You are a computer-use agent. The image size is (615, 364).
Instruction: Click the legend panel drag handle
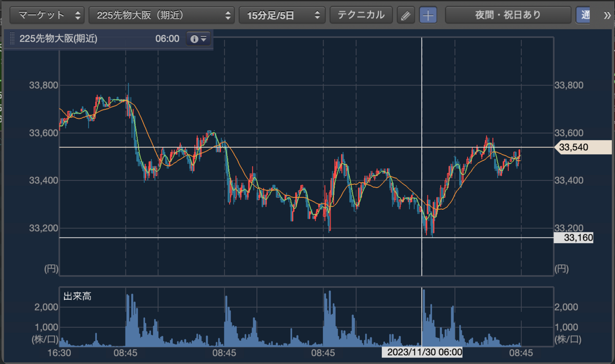[x=12, y=38]
